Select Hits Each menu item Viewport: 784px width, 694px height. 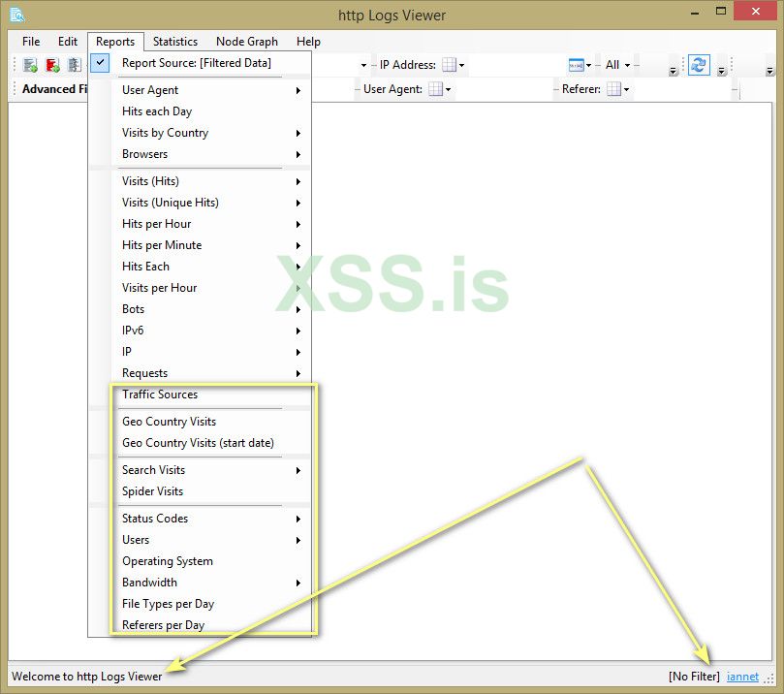tap(200, 267)
